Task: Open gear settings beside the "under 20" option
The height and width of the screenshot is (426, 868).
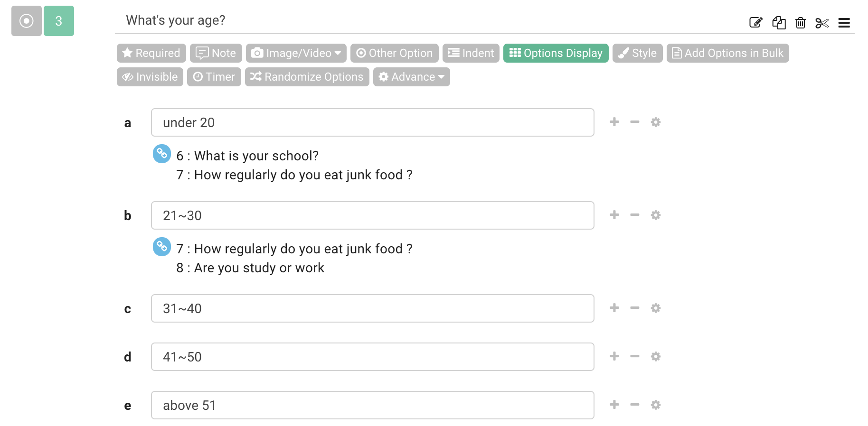Action: pyautogui.click(x=656, y=122)
